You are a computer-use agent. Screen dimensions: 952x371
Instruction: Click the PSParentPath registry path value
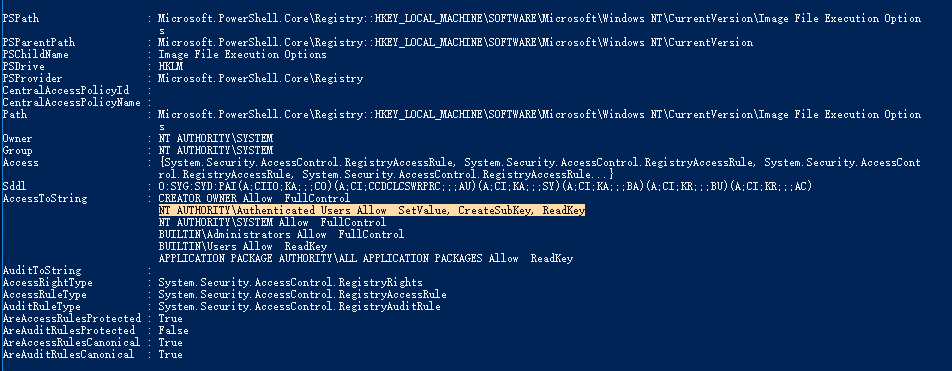point(455,43)
